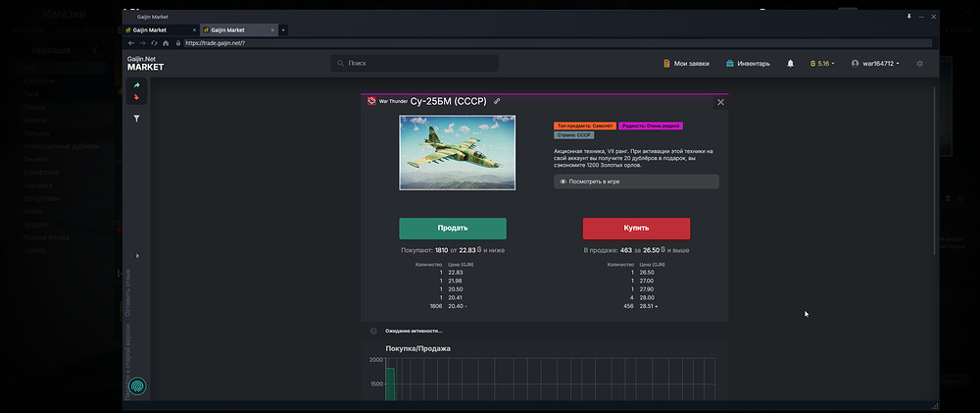The height and width of the screenshot is (413, 980).
Task: Open a new browser tab with plus
Action: pos(283,30)
